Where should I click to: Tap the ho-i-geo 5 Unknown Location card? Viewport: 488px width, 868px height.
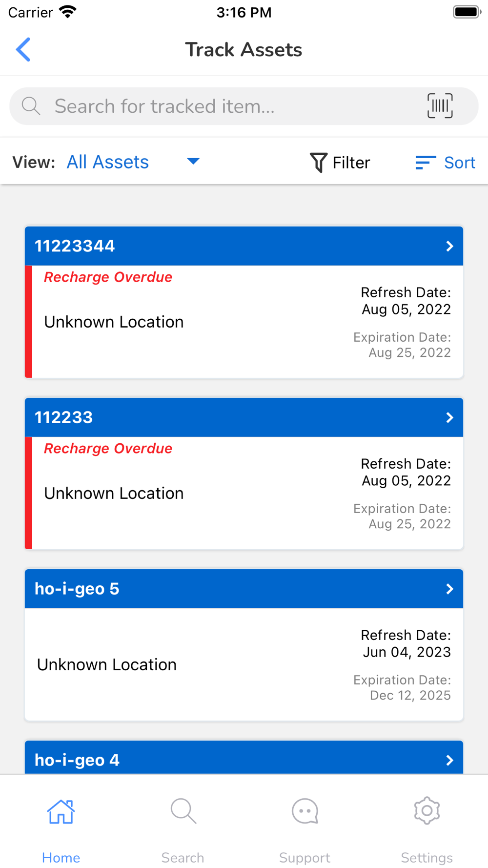point(107,665)
